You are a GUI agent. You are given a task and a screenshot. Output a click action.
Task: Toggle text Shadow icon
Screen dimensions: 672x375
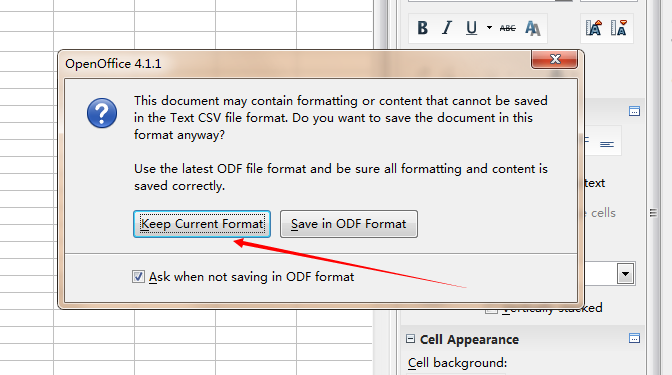pos(532,28)
